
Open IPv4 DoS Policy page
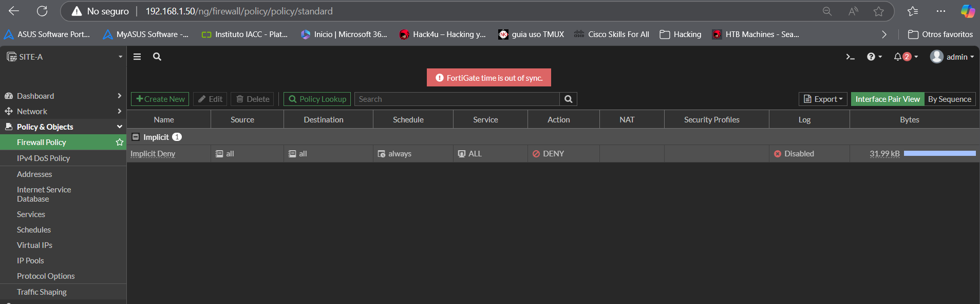click(x=43, y=158)
